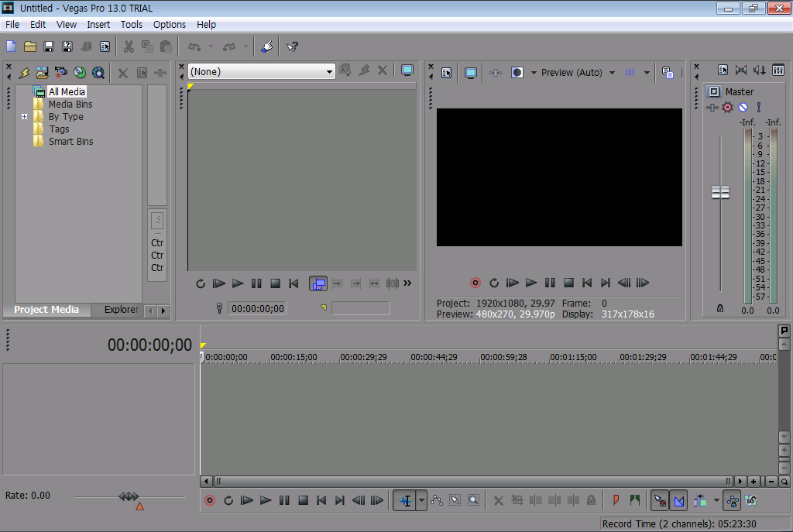Image resolution: width=793 pixels, height=532 pixels.
Task: Switch to the Explorer tab
Action: pos(121,310)
